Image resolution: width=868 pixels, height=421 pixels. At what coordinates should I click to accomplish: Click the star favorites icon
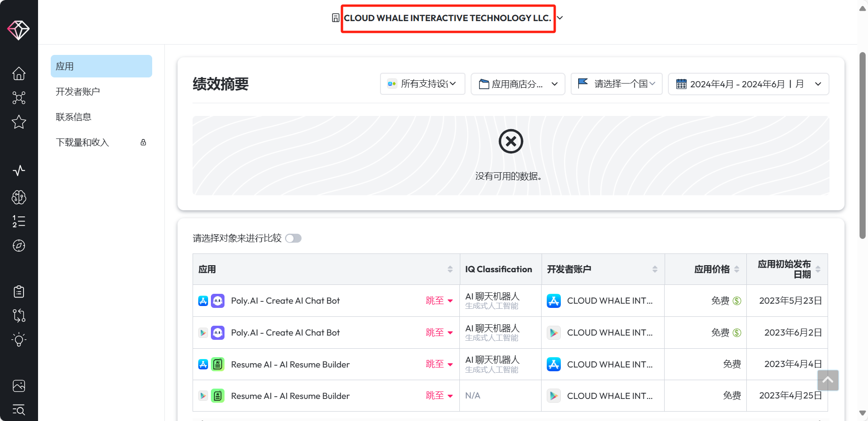pos(19,122)
